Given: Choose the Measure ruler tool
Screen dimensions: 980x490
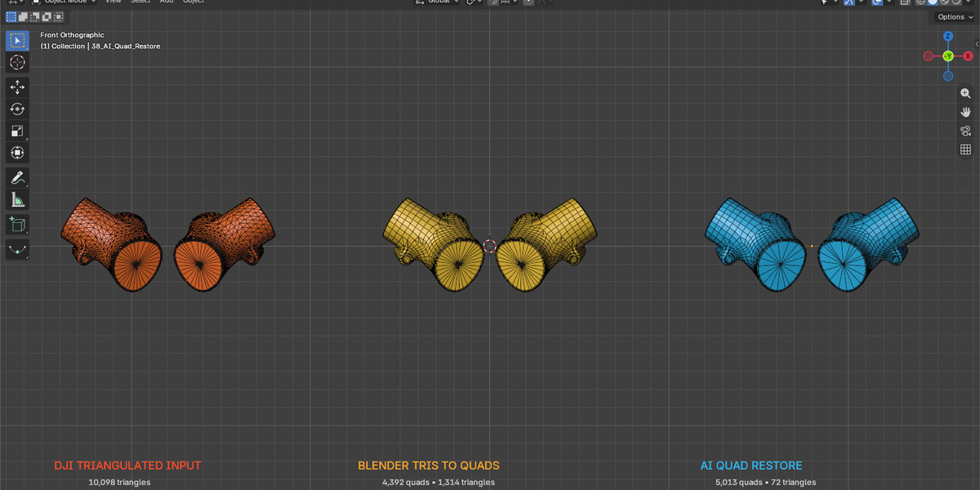Looking at the screenshot, I should click(x=17, y=199).
